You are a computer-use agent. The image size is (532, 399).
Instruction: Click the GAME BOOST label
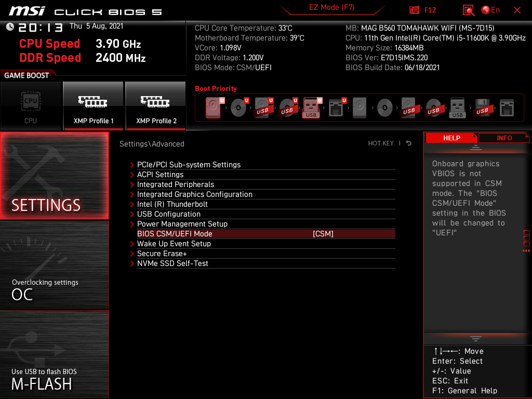26,75
